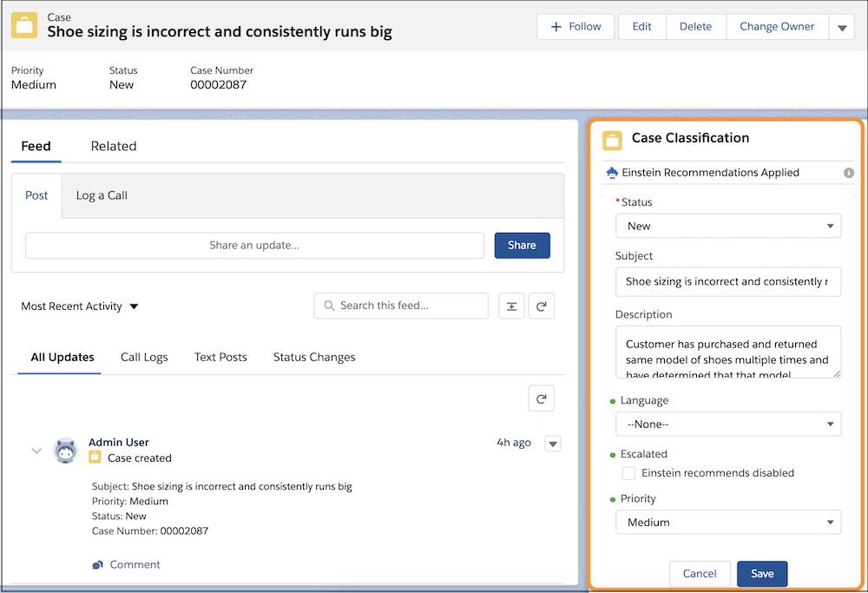Click the Share an update field

[254, 246]
